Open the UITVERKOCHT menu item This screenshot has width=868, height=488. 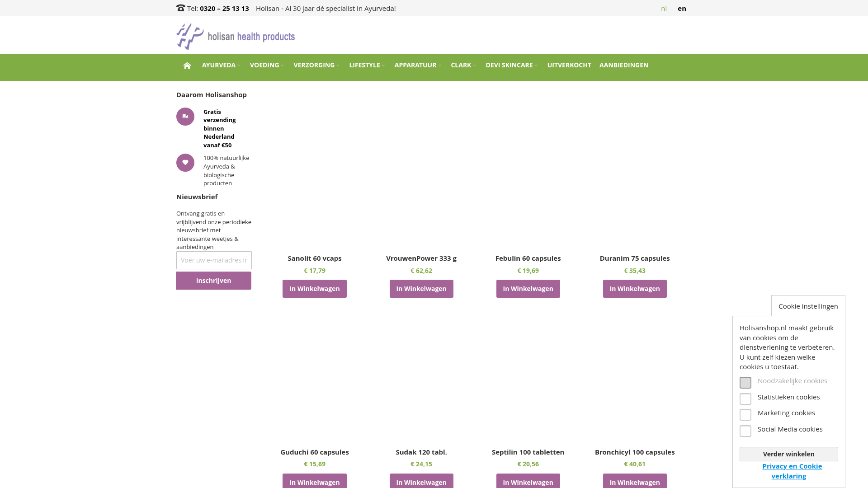(x=569, y=65)
